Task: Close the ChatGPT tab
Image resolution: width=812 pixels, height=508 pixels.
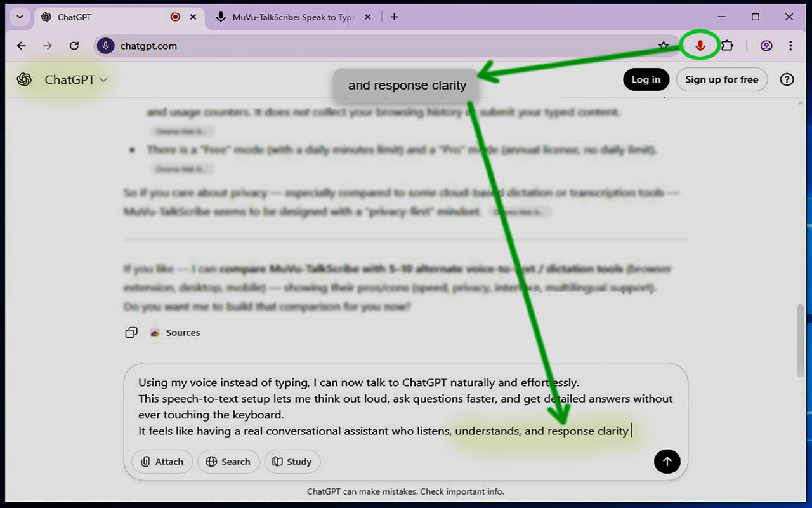Action: pyautogui.click(x=193, y=17)
